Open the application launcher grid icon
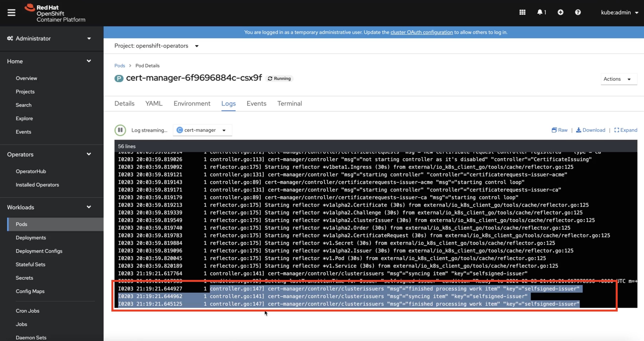 tap(522, 12)
